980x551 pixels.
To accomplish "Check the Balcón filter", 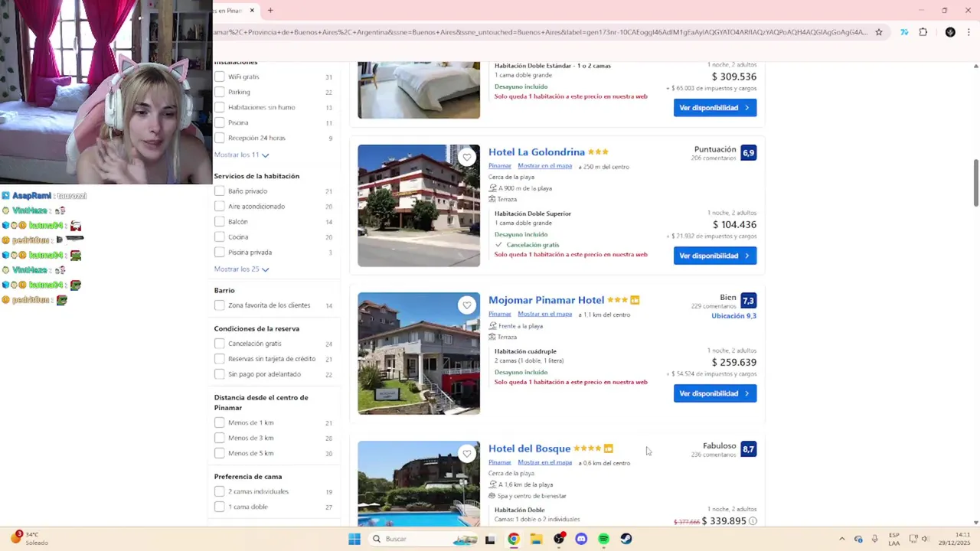I will [220, 221].
